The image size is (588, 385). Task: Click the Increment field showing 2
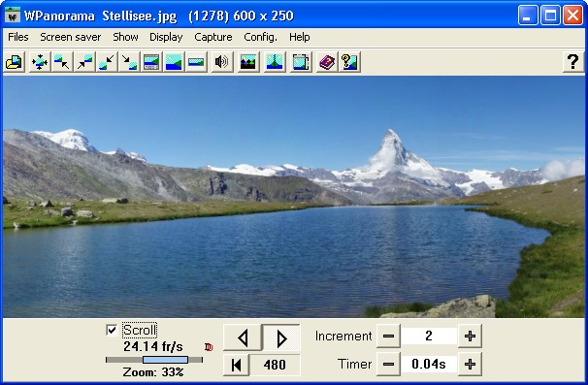tap(429, 336)
